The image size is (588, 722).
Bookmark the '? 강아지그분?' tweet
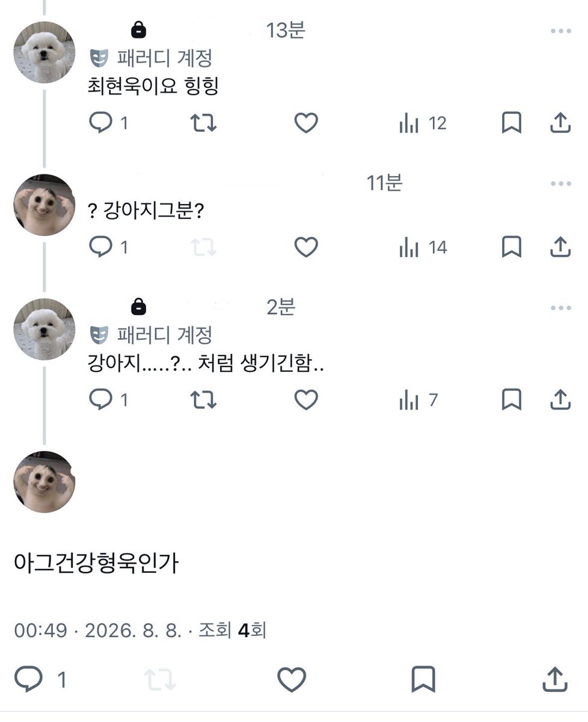coord(511,247)
